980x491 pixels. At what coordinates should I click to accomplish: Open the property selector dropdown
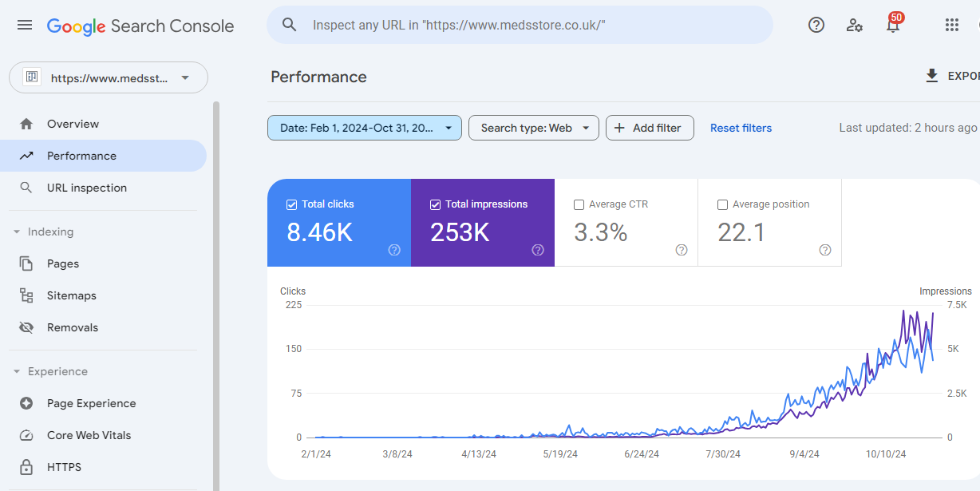109,77
